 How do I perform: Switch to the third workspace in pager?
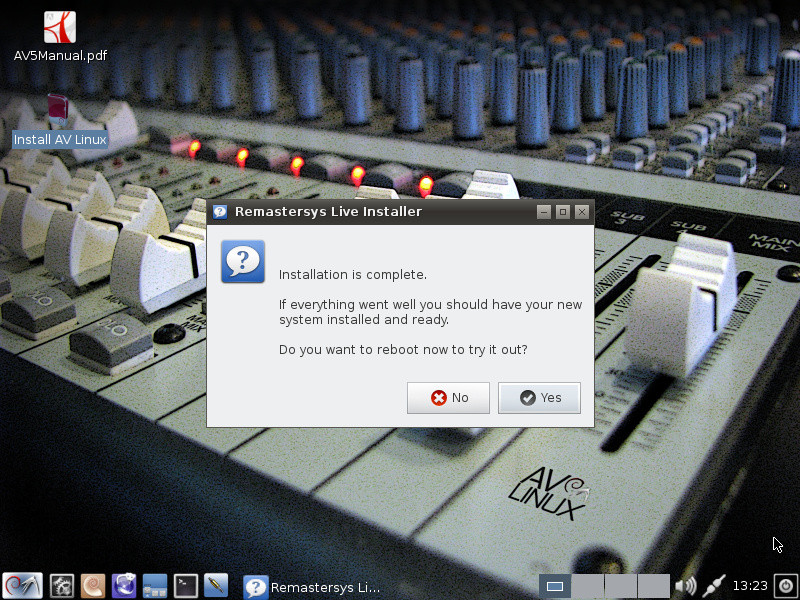click(x=621, y=586)
